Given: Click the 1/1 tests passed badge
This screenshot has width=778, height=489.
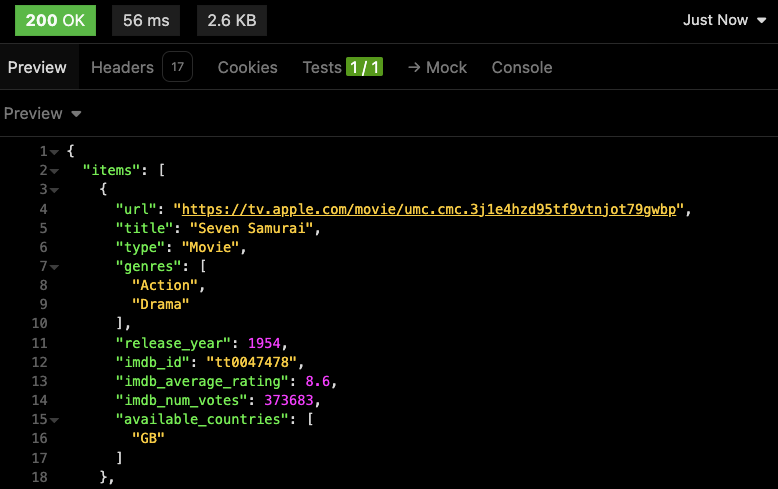Looking at the screenshot, I should coord(364,67).
